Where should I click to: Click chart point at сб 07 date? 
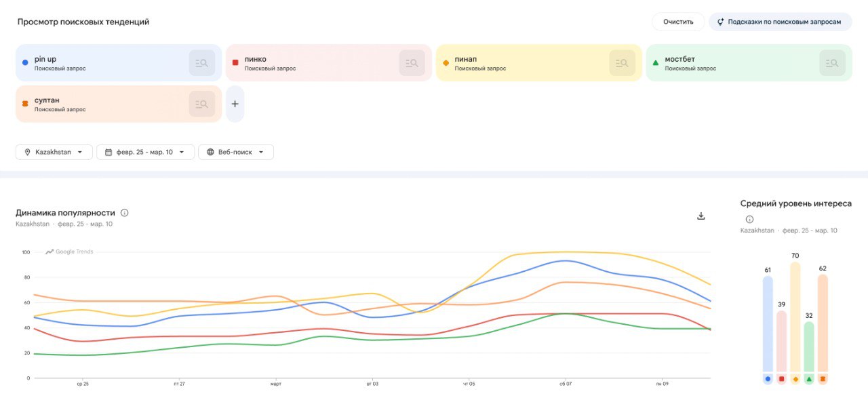coord(565,261)
